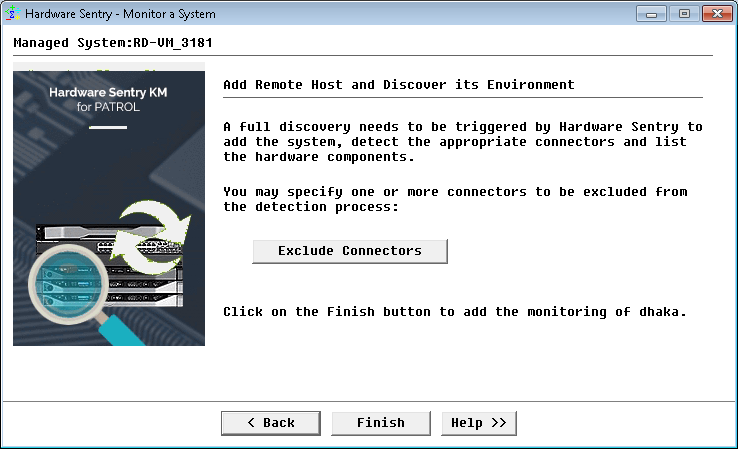
Task: Go back with the < Back button
Action: [271, 423]
